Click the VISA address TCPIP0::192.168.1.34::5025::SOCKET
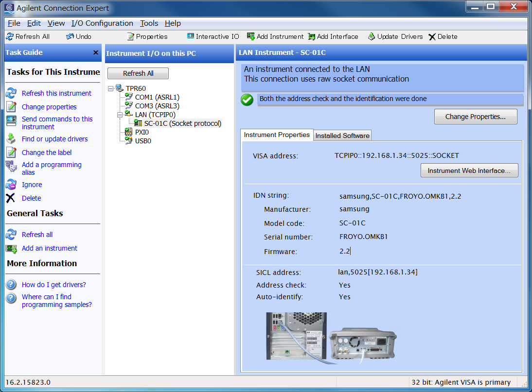The image size is (532, 392). [x=397, y=155]
